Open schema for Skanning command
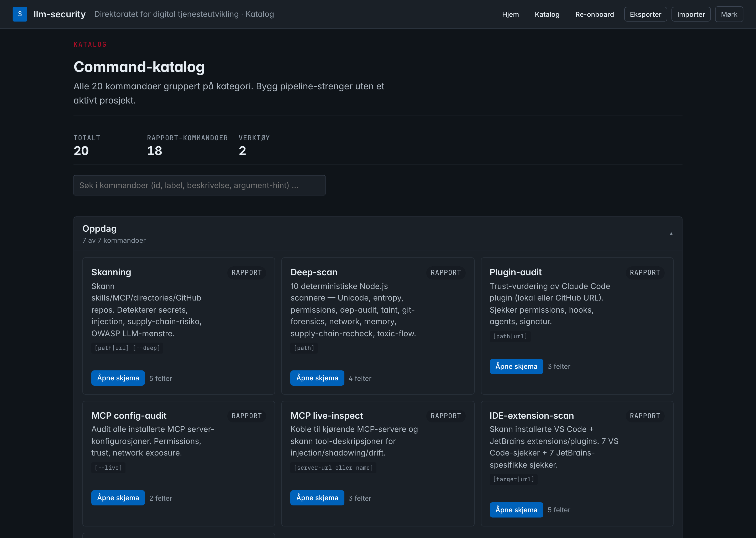 click(118, 378)
